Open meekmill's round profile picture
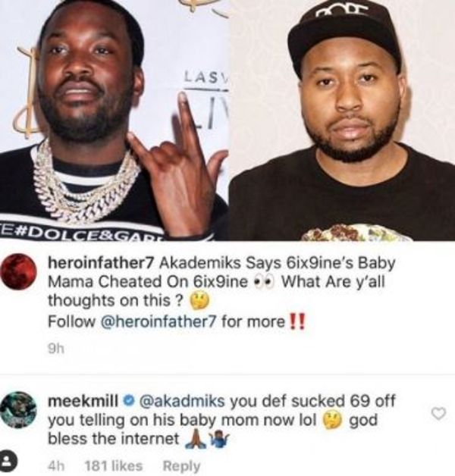 pyautogui.click(x=18, y=410)
